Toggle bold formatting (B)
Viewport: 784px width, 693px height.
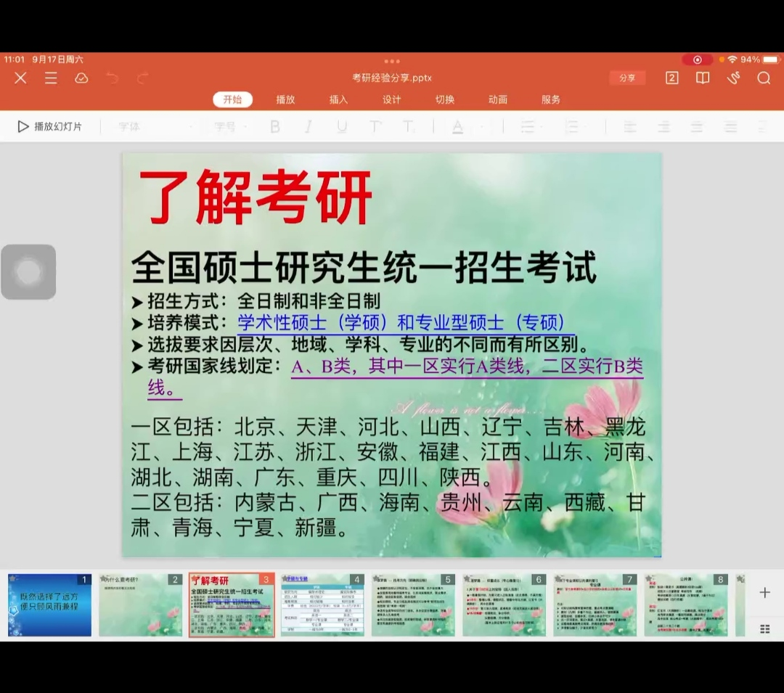(275, 127)
